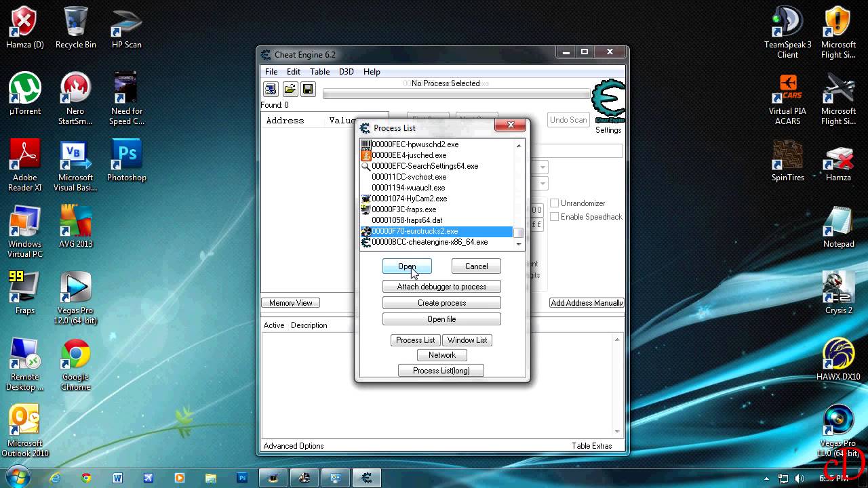Open the Hamza (D) desktop icon
Viewport: 868px width, 488px height.
25,28
